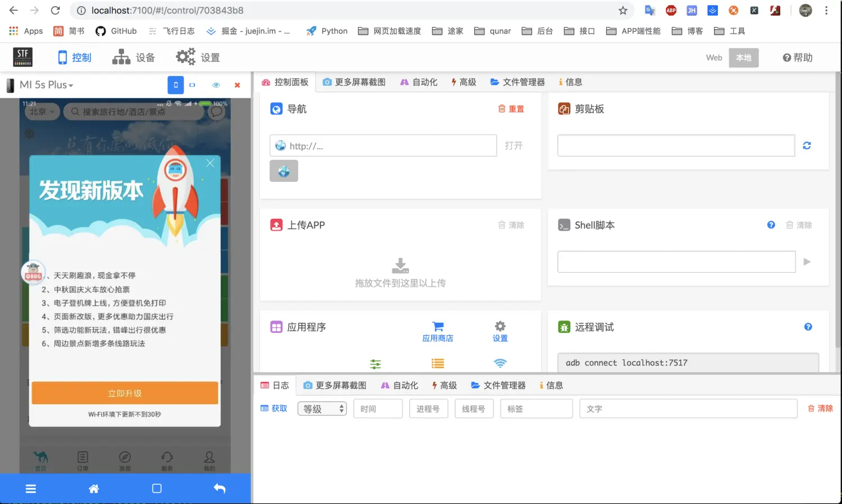Close the update popup on phone screen
The height and width of the screenshot is (504, 842).
pyautogui.click(x=210, y=163)
